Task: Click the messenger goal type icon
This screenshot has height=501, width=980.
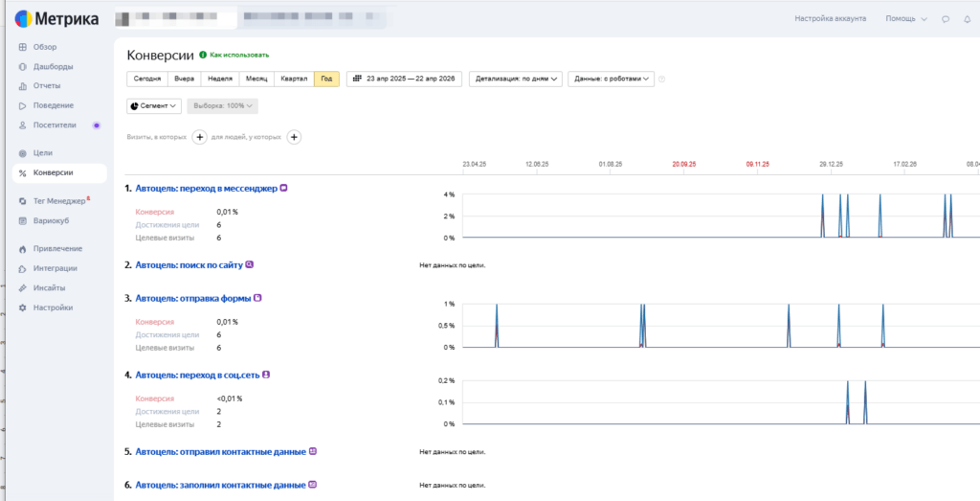Action: [283, 188]
